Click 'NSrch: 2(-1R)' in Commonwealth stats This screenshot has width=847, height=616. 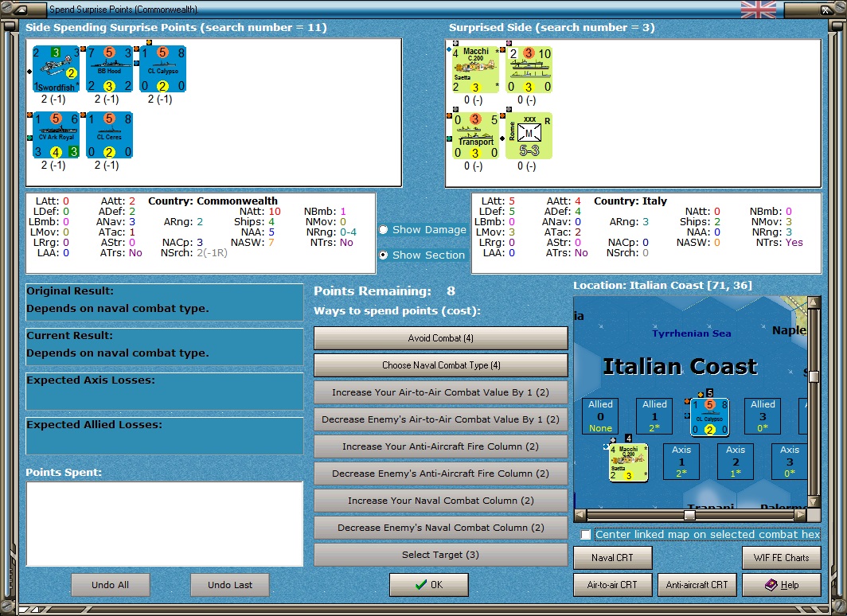coord(194,252)
